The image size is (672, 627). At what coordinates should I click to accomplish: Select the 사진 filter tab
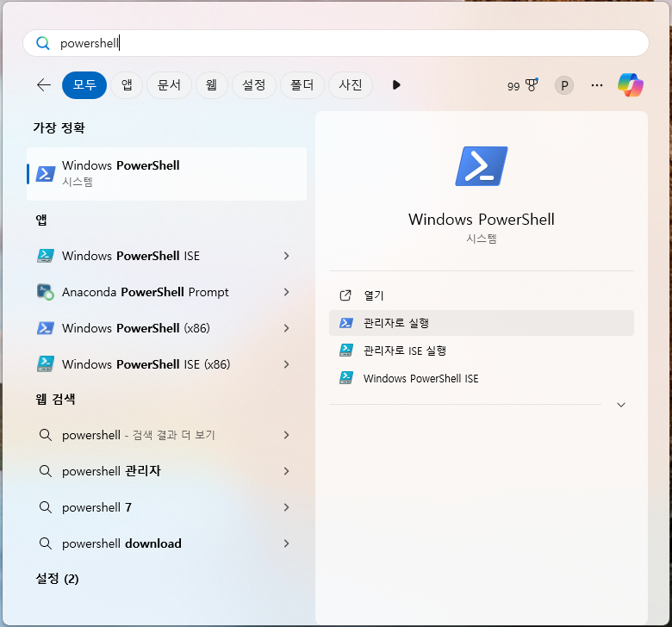click(x=351, y=85)
